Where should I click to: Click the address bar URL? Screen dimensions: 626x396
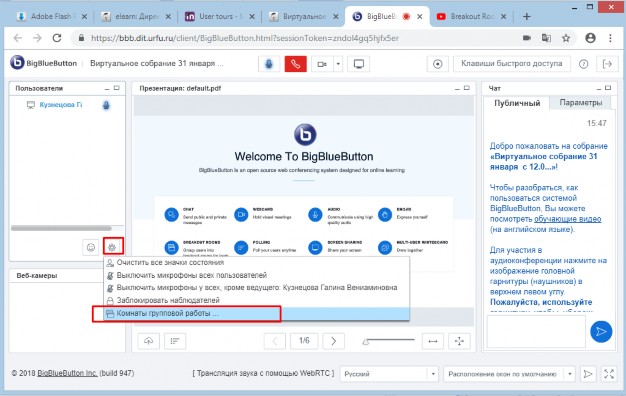point(245,38)
